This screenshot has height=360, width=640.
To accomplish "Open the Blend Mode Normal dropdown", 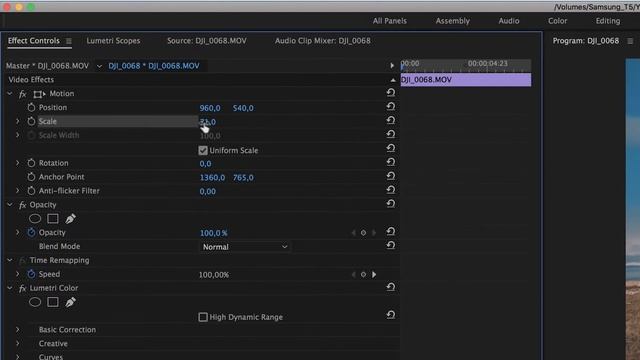I will pos(245,247).
